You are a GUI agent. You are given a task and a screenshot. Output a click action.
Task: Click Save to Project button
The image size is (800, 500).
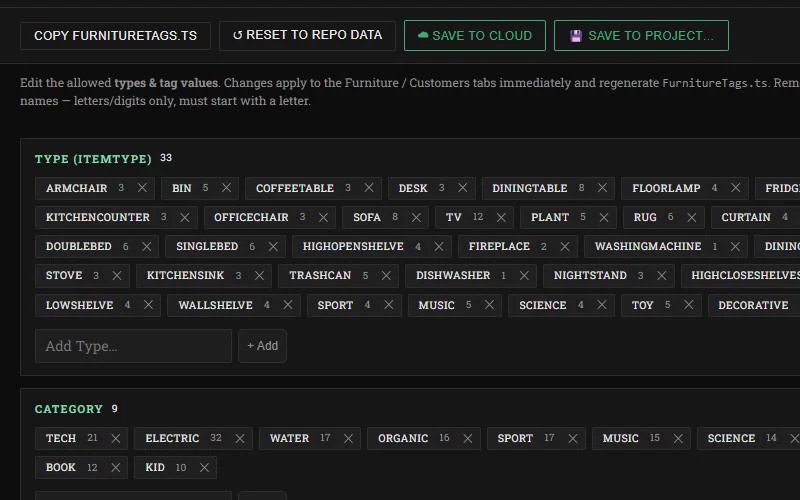[x=641, y=36]
